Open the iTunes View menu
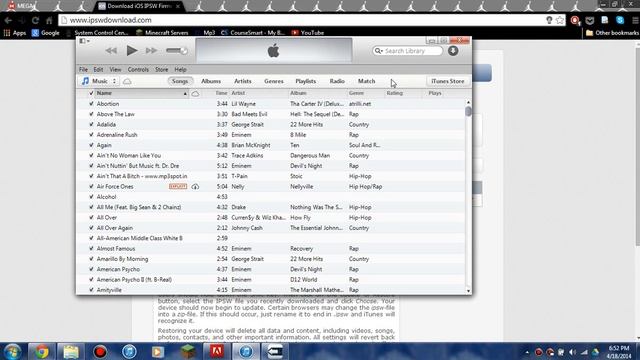Viewport: 640px width, 360px height. point(115,69)
